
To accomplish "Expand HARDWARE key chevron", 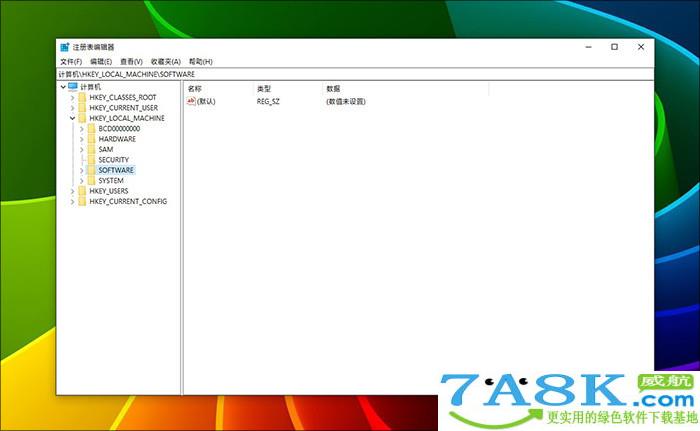I will [x=82, y=139].
